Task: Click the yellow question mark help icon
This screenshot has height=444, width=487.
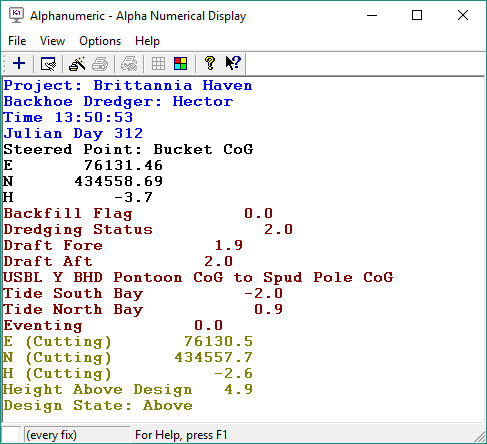Action: 210,63
